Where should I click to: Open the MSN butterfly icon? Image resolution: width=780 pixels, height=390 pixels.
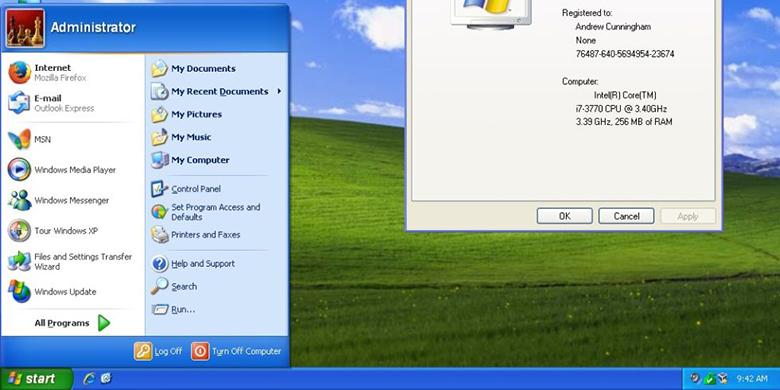(x=19, y=140)
